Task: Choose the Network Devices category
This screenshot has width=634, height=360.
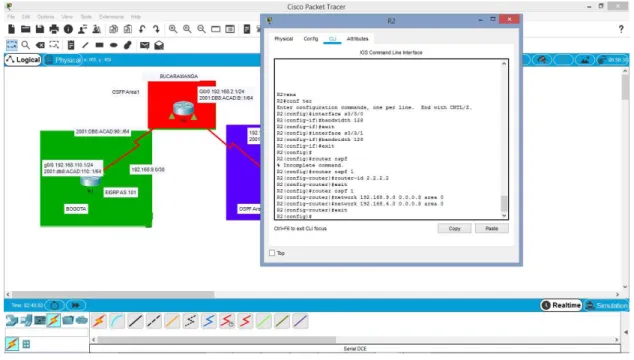Action: (x=12, y=320)
